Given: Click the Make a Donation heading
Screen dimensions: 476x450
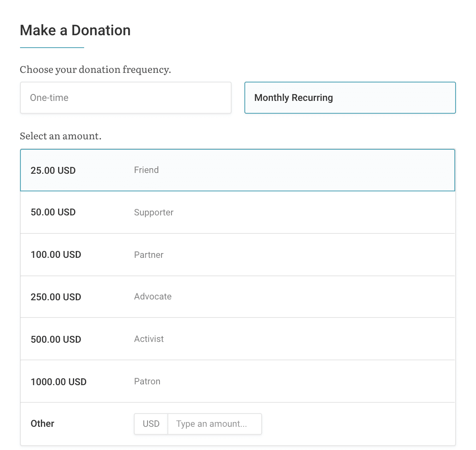Looking at the screenshot, I should pos(75,30).
